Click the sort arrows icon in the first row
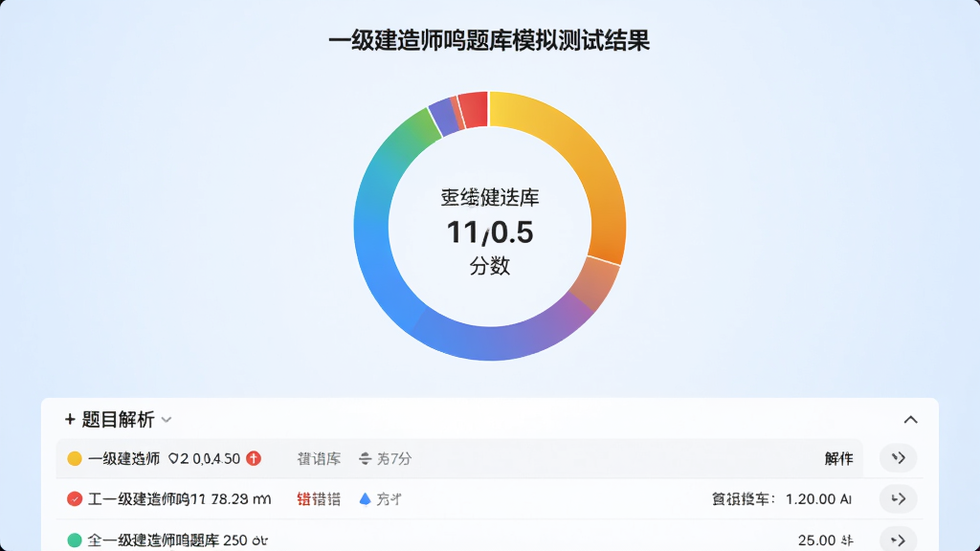This screenshot has height=551, width=980. point(365,459)
